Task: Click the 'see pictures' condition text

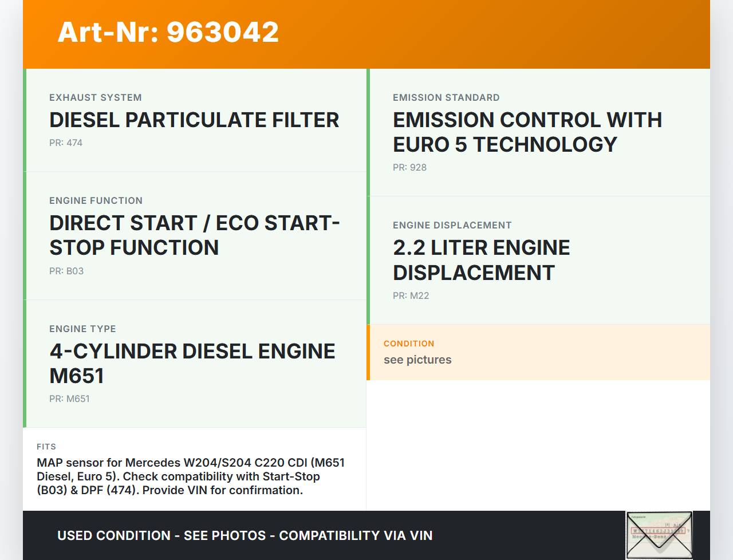Action: tap(417, 360)
